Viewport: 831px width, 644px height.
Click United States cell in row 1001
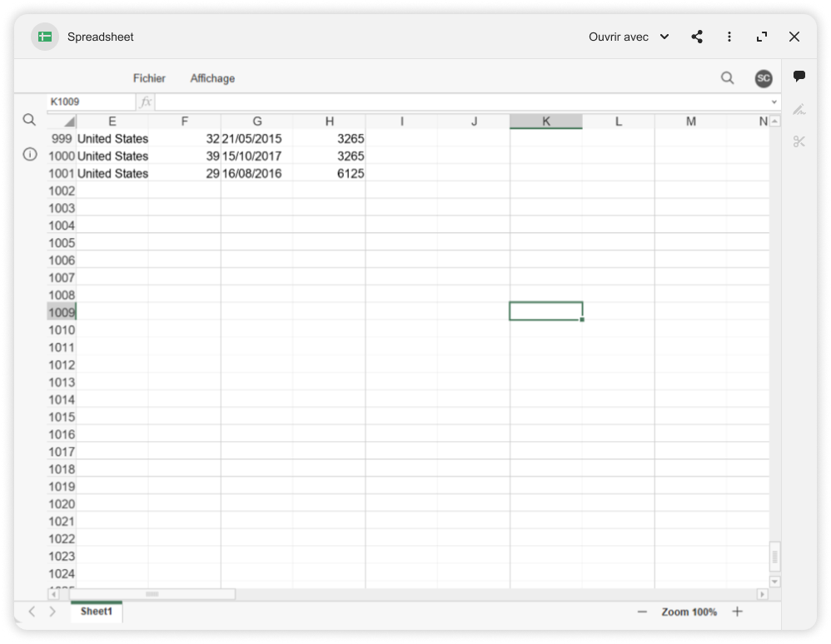click(112, 174)
